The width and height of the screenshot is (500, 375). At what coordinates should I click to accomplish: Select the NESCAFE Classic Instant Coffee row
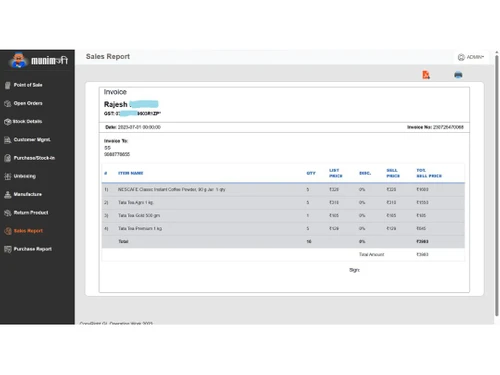tap(283, 190)
